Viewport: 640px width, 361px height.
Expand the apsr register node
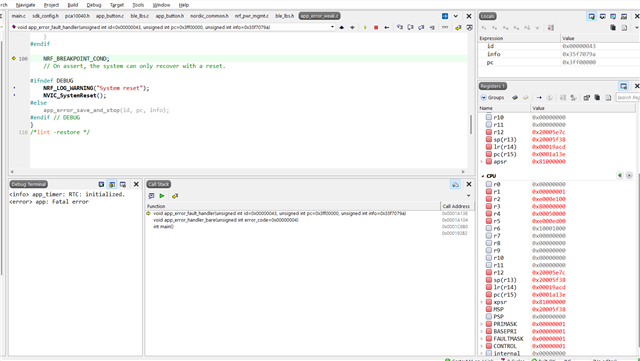coord(482,162)
